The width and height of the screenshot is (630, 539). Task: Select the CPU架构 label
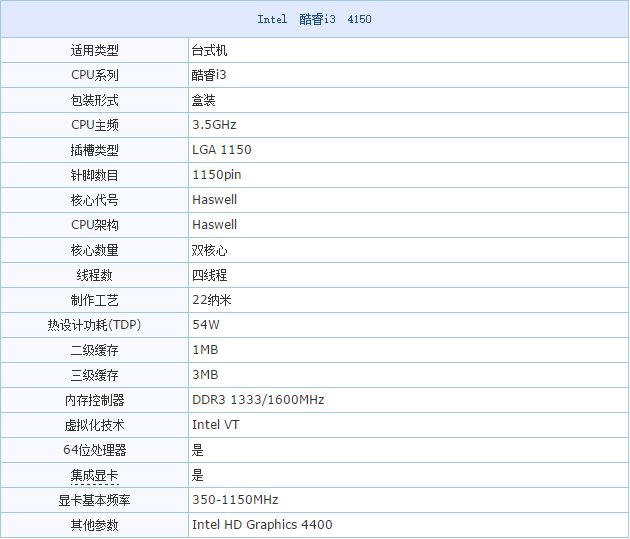pyautogui.click(x=94, y=225)
